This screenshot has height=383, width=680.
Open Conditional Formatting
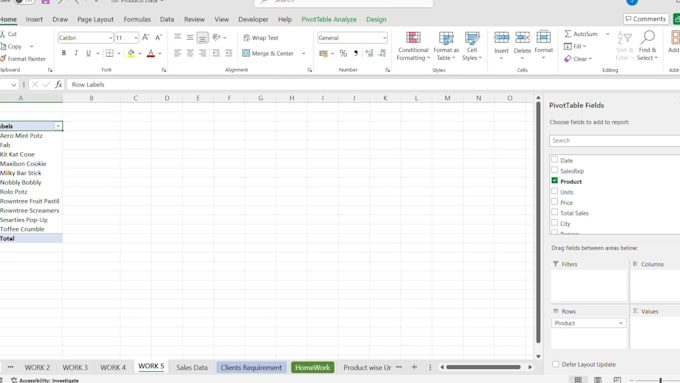(413, 46)
